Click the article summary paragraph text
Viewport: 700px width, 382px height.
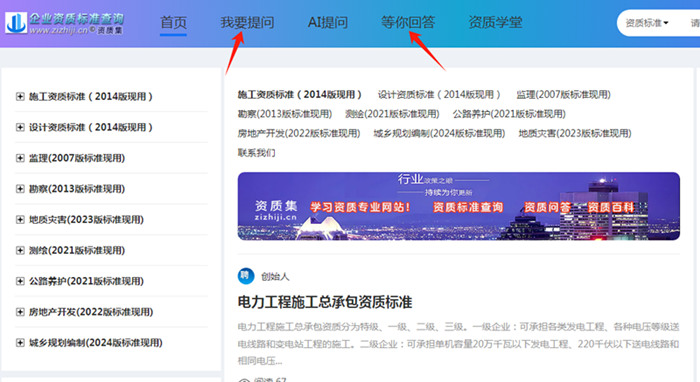[x=458, y=344]
